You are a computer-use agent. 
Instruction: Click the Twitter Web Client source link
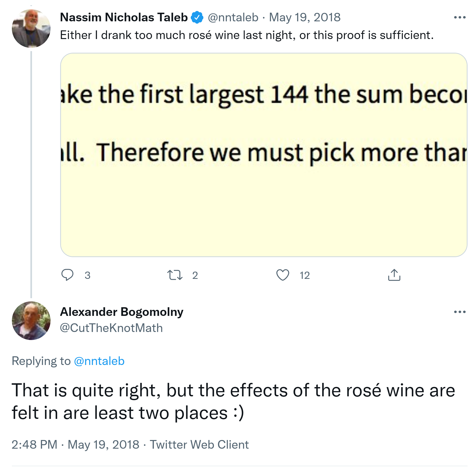[199, 445]
